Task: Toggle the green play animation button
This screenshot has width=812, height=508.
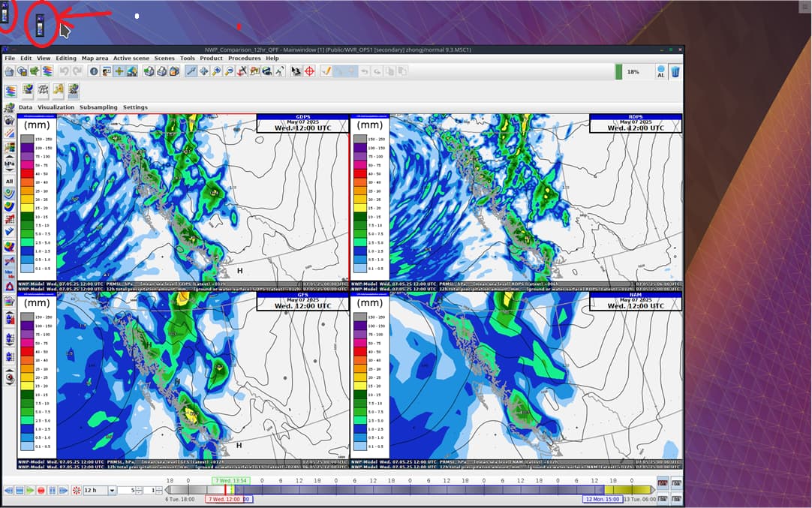Action: click(30, 491)
